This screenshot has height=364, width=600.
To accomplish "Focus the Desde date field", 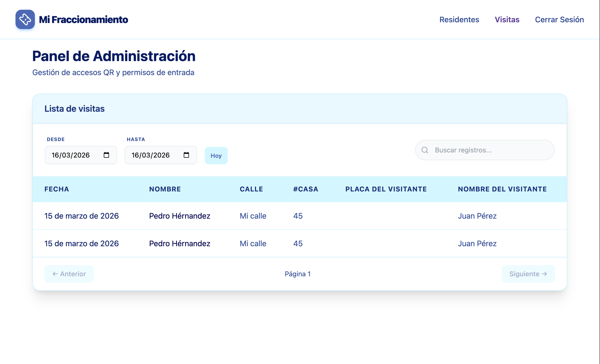I will click(81, 155).
